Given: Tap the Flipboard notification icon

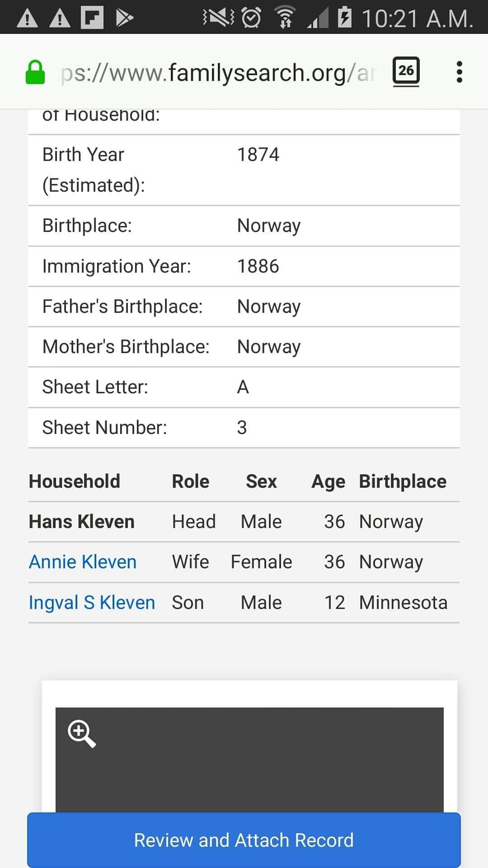Looking at the screenshot, I should click(92, 18).
